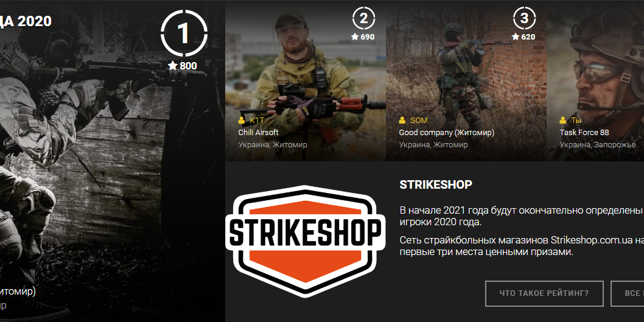Click the star icon beside 620
The width and height of the screenshot is (644, 322).
(x=516, y=37)
